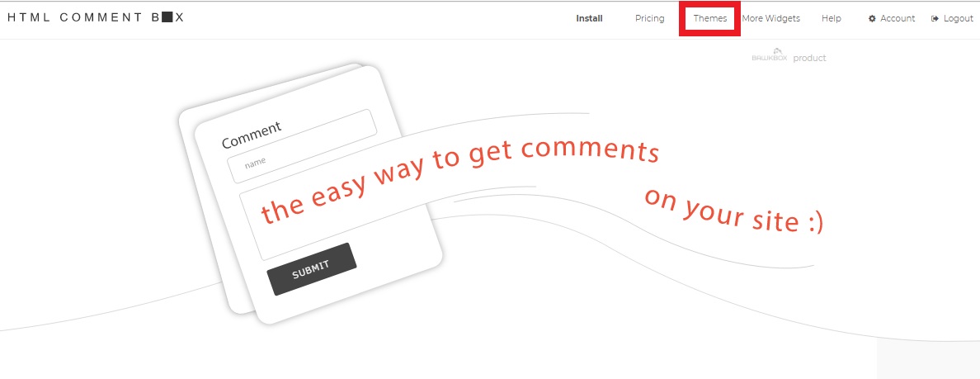Click the gear icon beside Account

[872, 19]
